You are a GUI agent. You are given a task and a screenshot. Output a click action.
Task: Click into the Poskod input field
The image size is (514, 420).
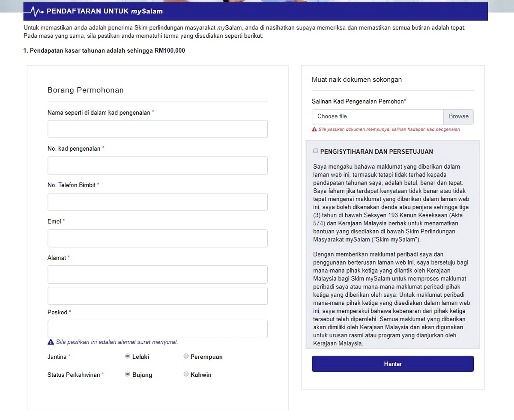(x=158, y=329)
